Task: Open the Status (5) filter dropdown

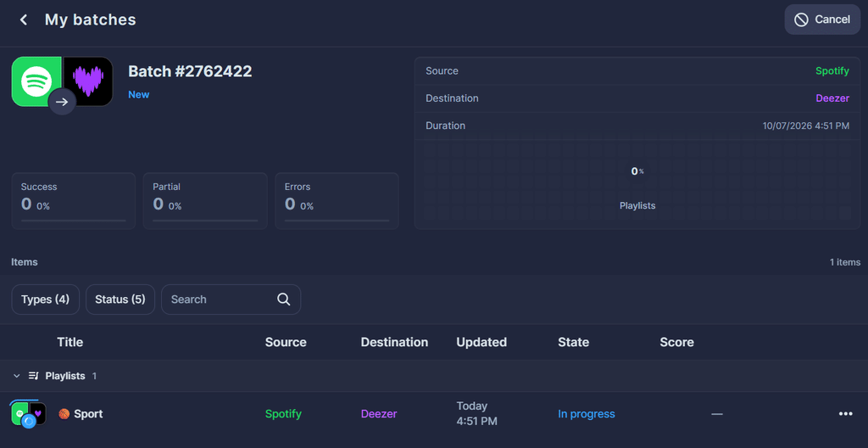Action: [120, 300]
